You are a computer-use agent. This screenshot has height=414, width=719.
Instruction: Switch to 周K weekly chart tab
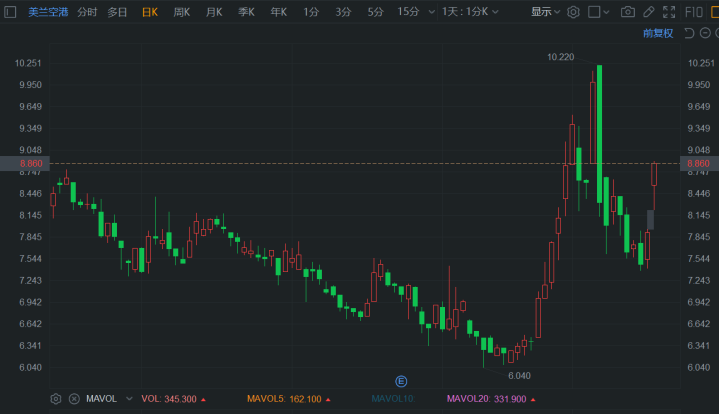pos(181,12)
